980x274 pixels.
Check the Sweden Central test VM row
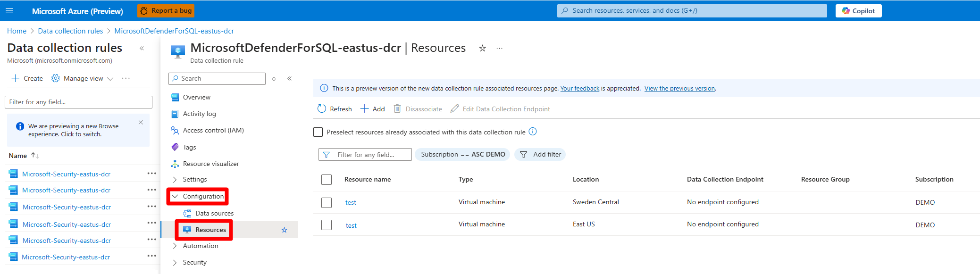[x=327, y=202]
